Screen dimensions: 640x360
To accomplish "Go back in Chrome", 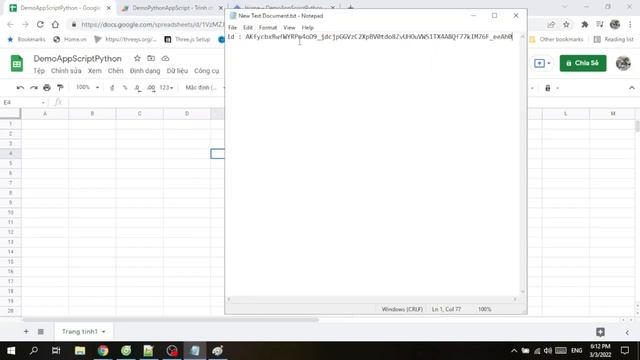I will (10, 24).
